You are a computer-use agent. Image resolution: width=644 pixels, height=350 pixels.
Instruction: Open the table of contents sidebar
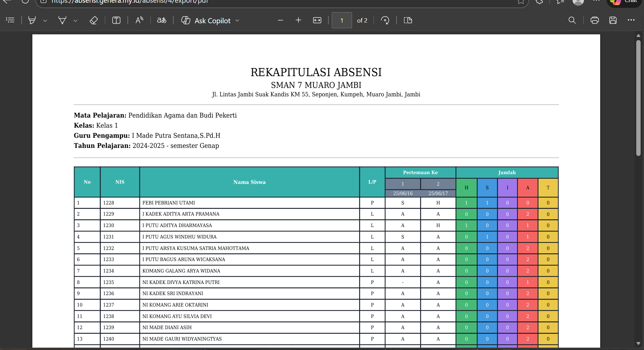pyautogui.click(x=10, y=20)
